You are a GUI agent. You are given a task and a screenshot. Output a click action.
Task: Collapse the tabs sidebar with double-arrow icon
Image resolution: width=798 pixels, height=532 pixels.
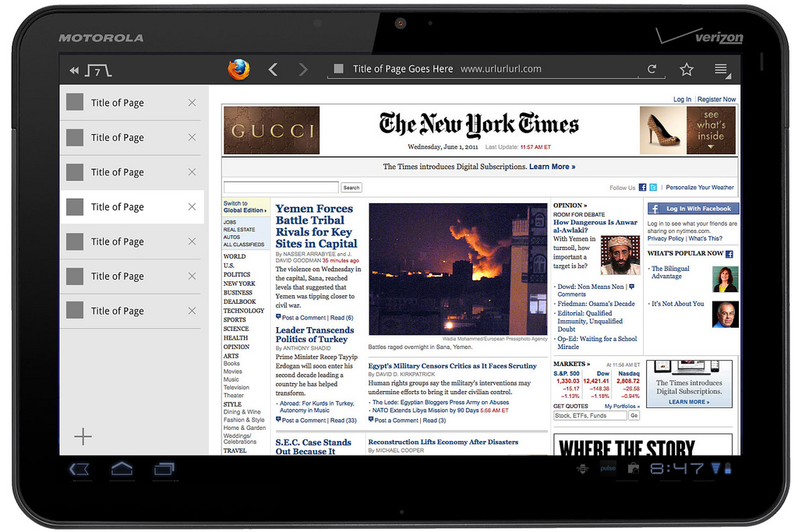[74, 70]
